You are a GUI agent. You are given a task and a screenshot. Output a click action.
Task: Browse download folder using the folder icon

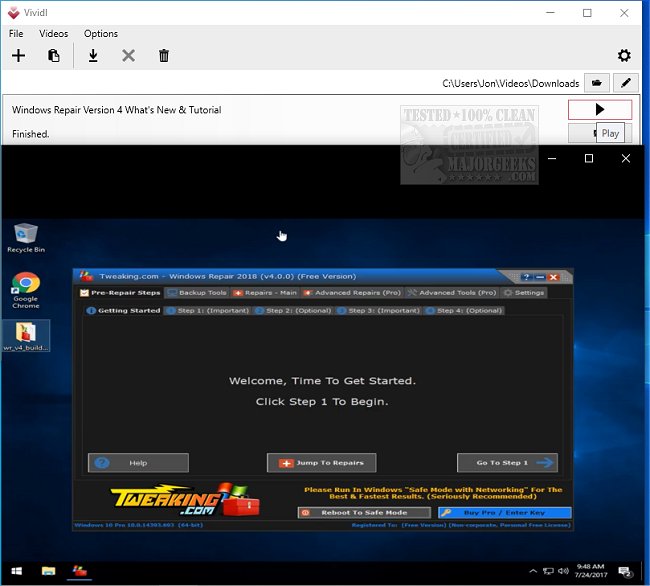597,83
